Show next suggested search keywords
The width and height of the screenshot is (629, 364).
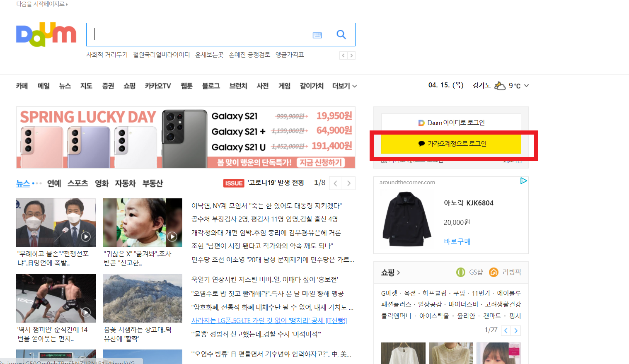coord(351,55)
